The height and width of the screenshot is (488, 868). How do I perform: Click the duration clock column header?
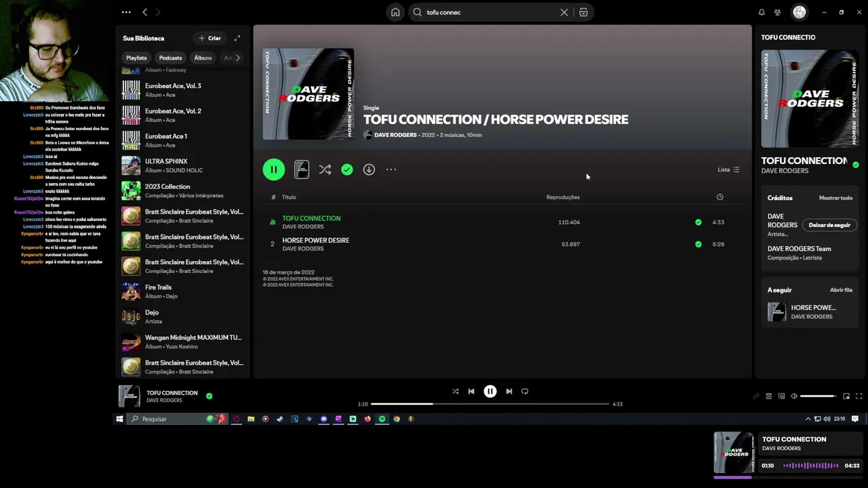tap(719, 197)
